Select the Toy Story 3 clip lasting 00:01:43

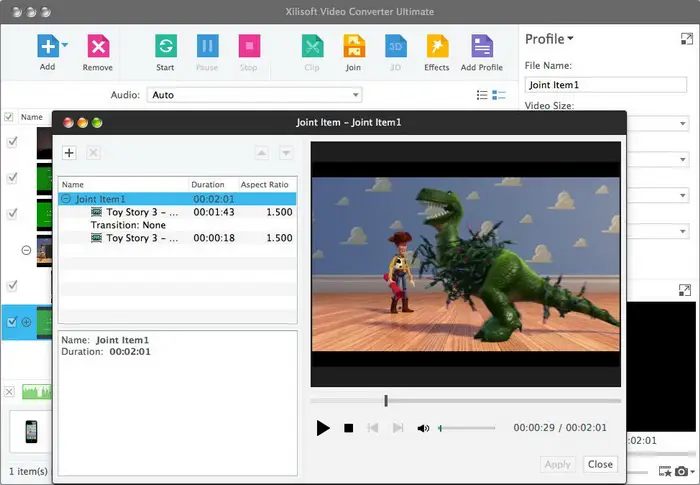tap(177, 212)
